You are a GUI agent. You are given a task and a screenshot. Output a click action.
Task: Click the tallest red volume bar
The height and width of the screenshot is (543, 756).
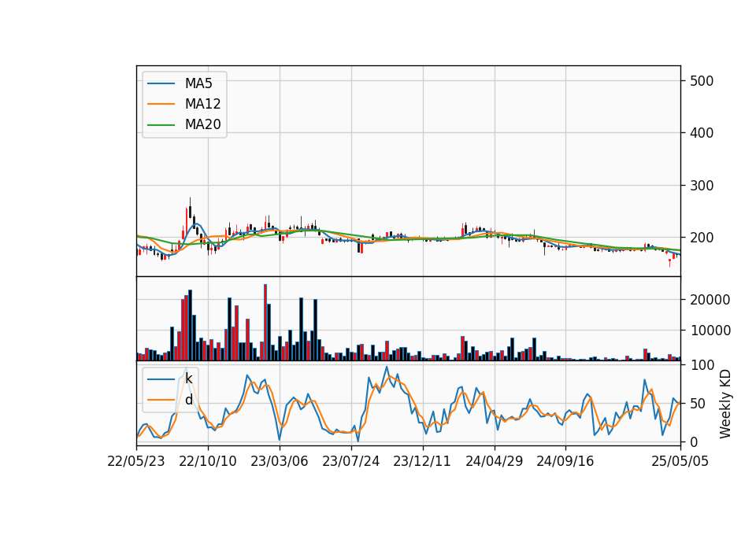point(265,323)
